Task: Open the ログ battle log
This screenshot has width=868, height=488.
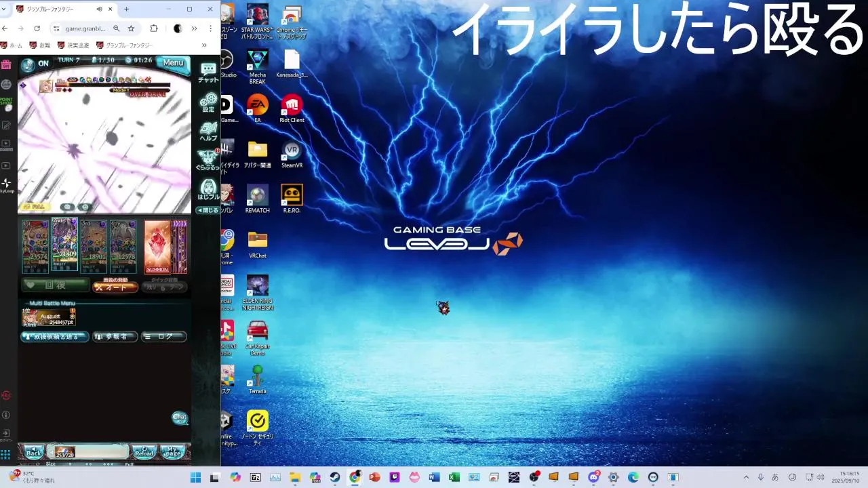Action: 163,336
